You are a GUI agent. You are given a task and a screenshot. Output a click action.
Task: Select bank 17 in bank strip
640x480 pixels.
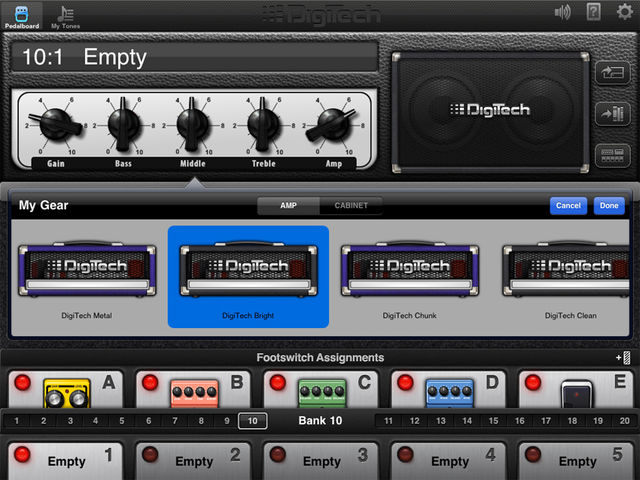546,421
